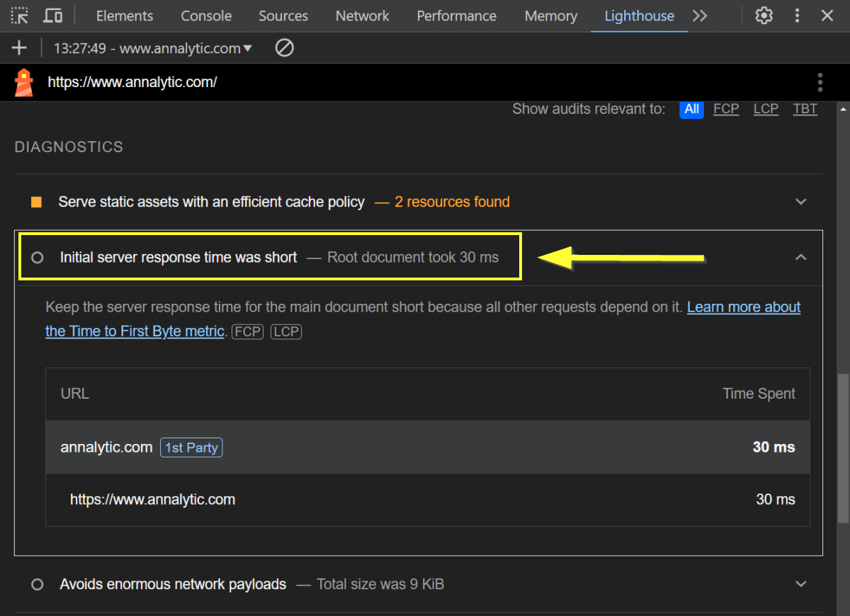Screen dimensions: 850x616
Task: Open the Lighthouse report three-dot tools menu
Action: click(x=820, y=82)
